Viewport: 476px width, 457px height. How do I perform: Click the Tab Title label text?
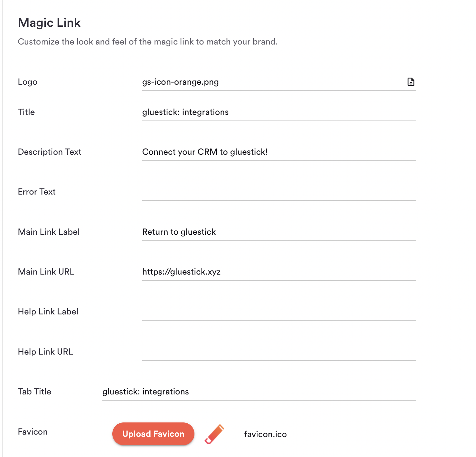tap(35, 392)
